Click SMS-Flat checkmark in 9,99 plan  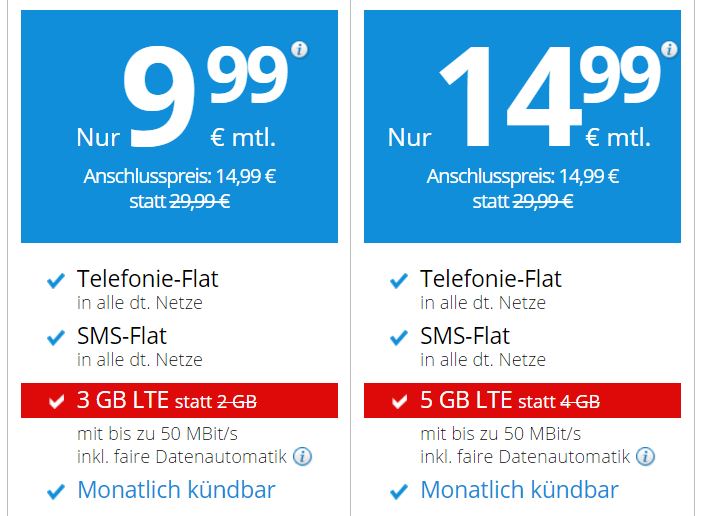point(56,337)
